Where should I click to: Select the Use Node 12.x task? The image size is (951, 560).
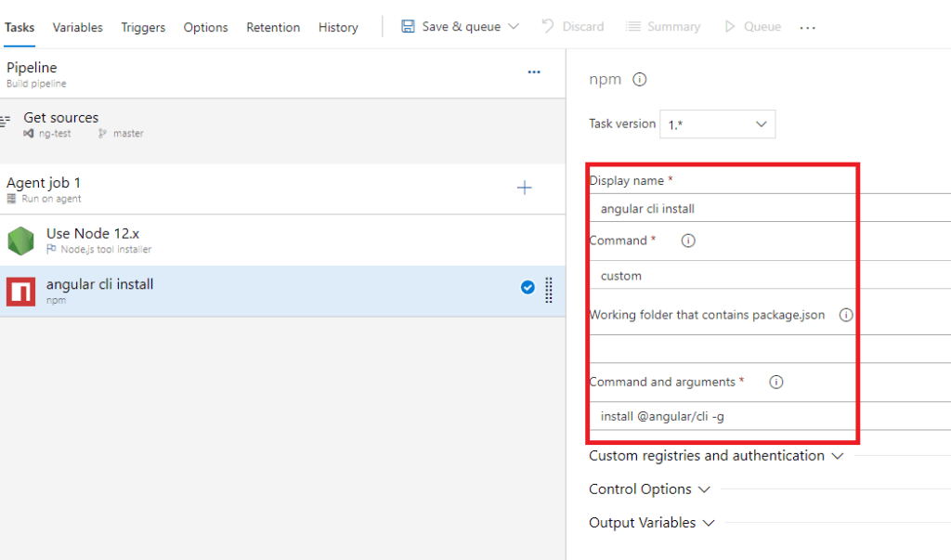pos(93,241)
